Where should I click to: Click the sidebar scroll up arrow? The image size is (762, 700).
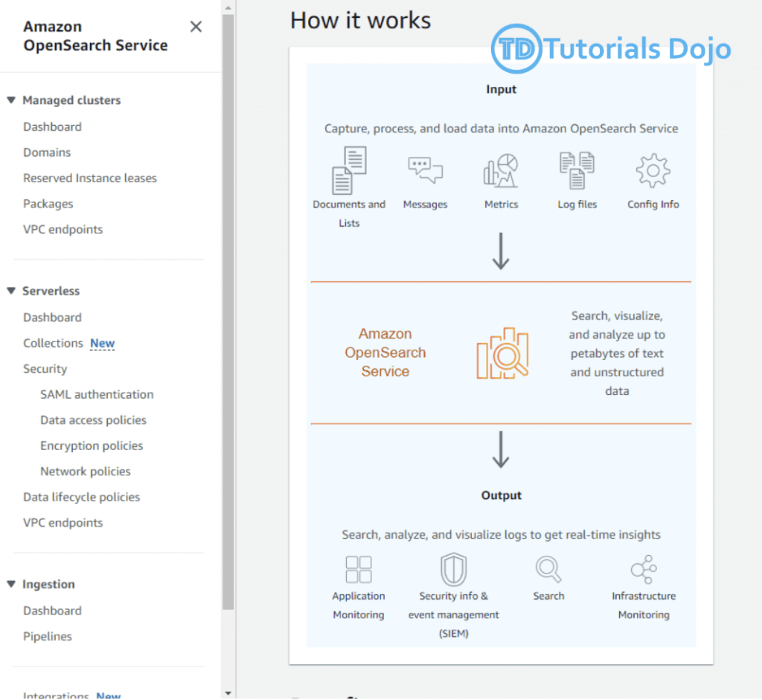point(228,7)
